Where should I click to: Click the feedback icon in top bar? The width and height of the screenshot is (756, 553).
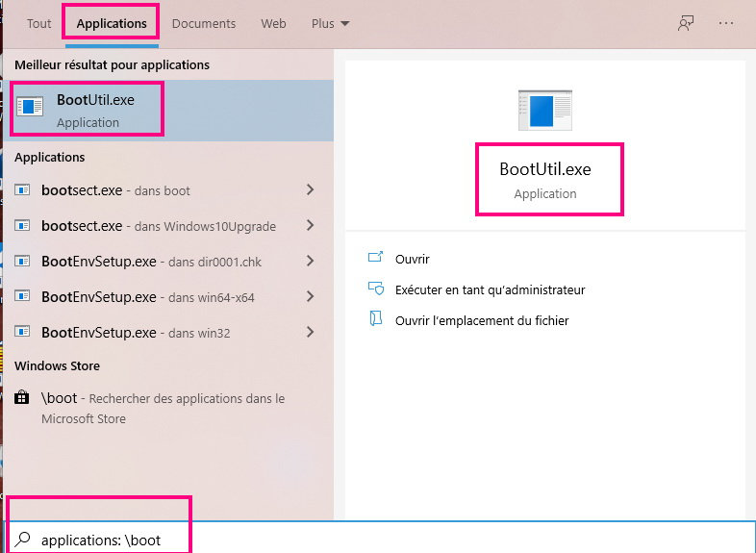pos(686,24)
